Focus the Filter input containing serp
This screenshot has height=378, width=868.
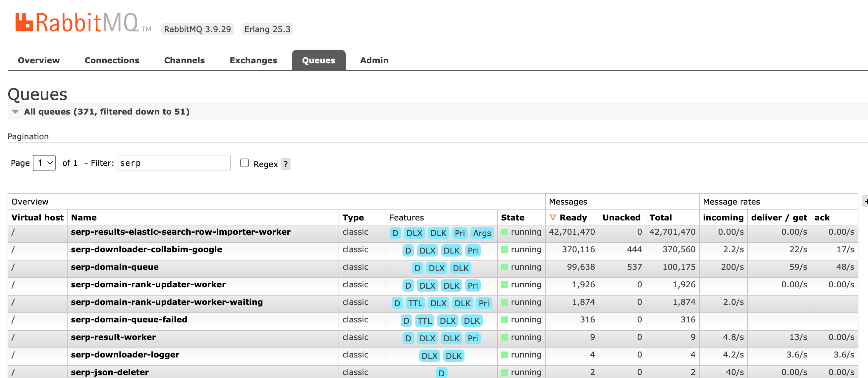(x=174, y=163)
